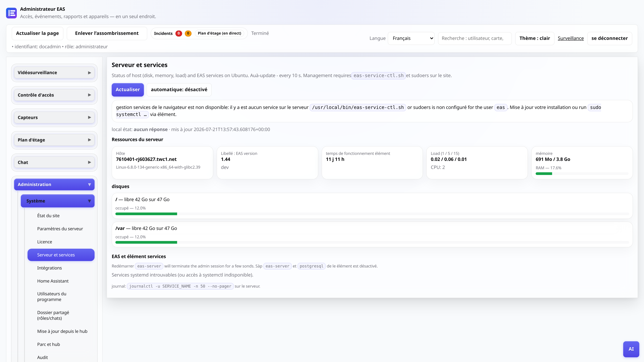Click the red incidents counter badge
644x362 pixels.
point(178,33)
